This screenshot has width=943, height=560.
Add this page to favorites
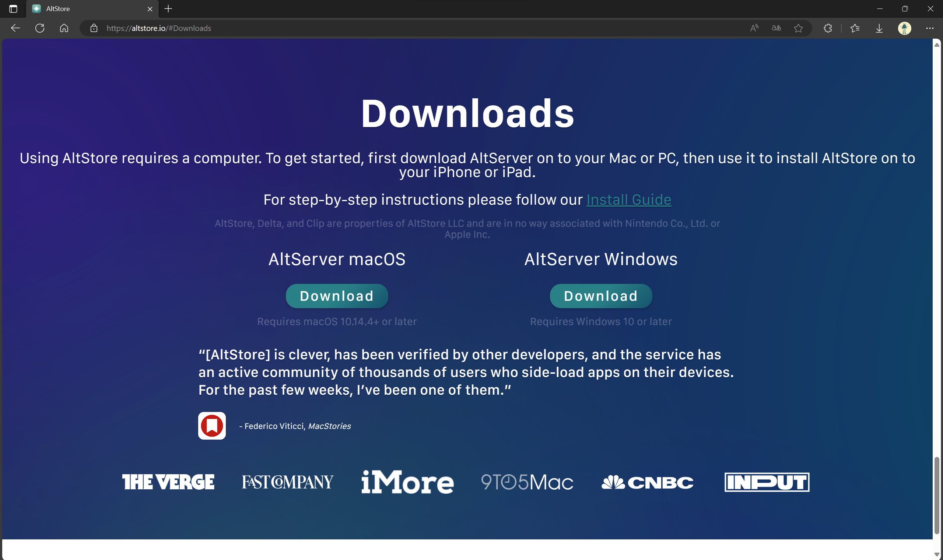click(798, 28)
